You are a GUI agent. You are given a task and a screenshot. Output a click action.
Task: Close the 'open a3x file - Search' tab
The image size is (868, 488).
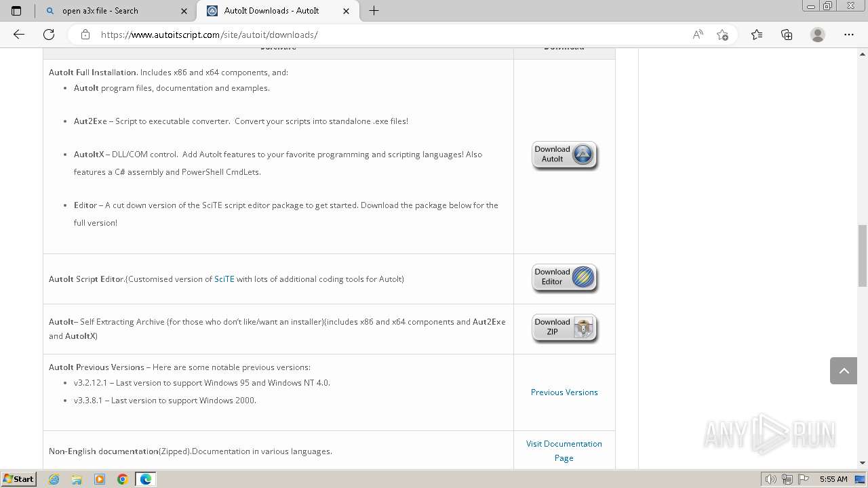point(184,11)
